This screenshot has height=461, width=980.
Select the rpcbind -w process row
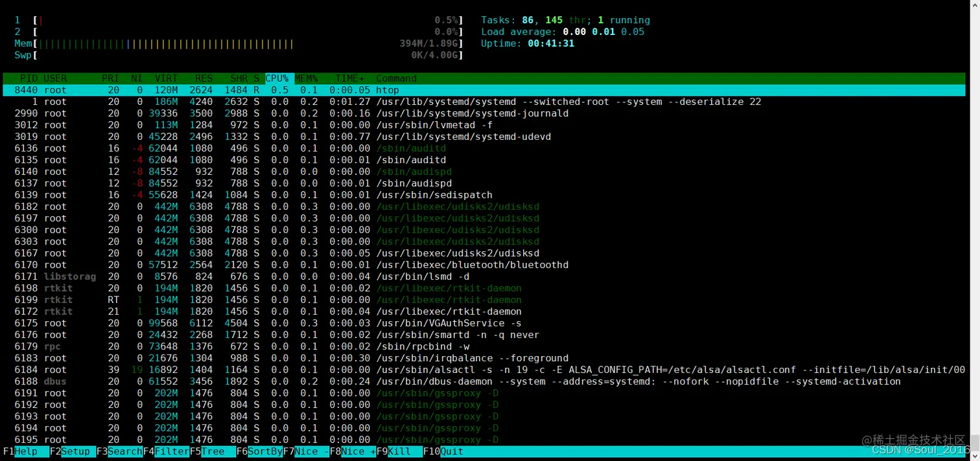pos(484,346)
